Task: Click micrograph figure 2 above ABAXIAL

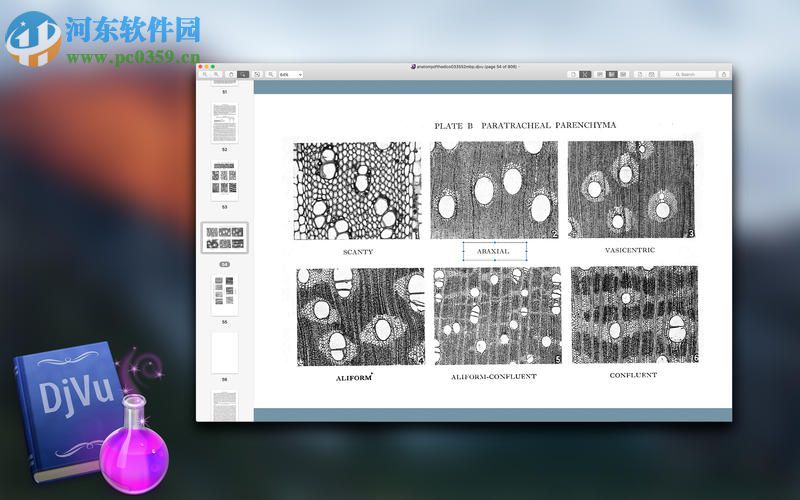Action: pyautogui.click(x=494, y=190)
